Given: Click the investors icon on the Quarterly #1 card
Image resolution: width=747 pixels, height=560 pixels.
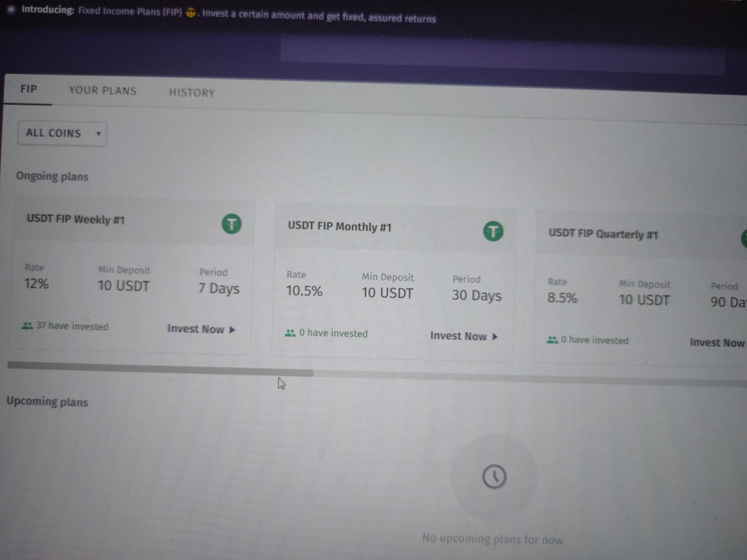Looking at the screenshot, I should pyautogui.click(x=552, y=340).
